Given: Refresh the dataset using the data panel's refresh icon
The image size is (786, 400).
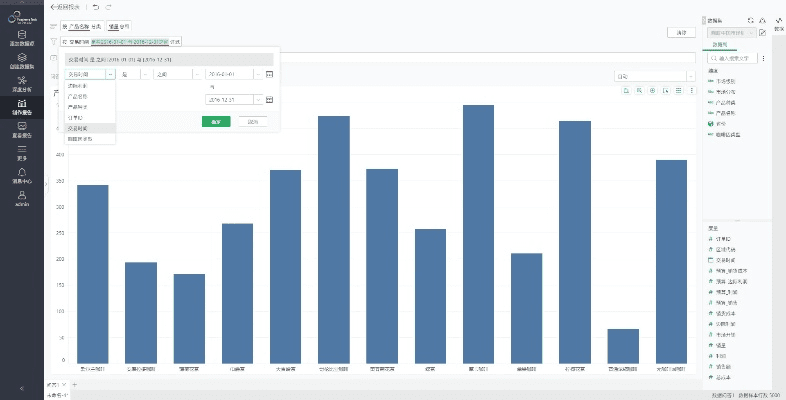Looking at the screenshot, I should click(752, 19).
